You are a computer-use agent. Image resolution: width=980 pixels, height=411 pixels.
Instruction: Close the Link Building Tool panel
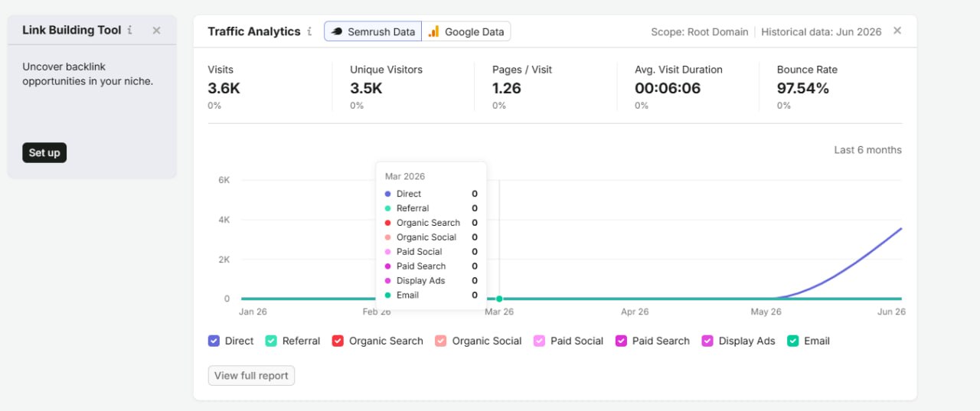[156, 30]
